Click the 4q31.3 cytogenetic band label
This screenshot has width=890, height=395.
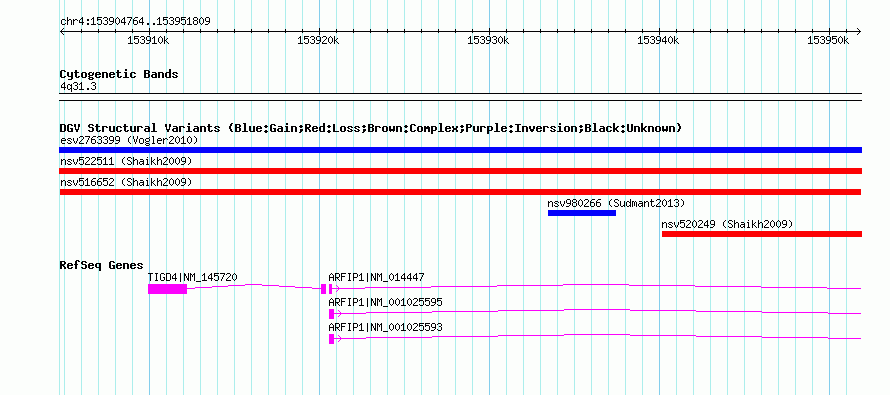(x=77, y=86)
